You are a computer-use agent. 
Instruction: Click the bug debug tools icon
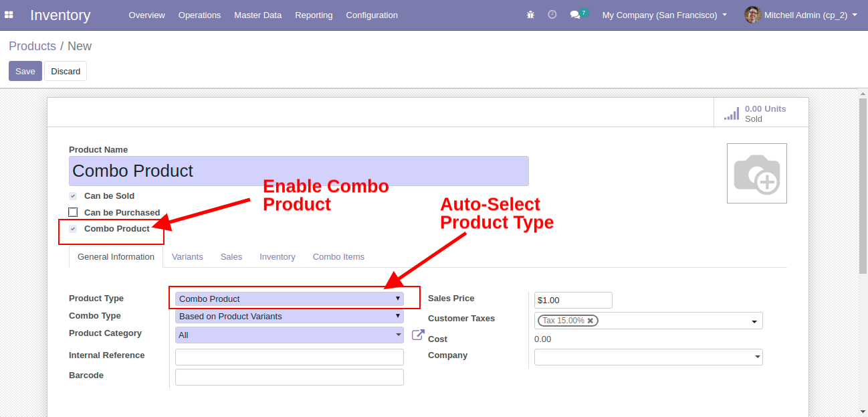click(x=530, y=15)
